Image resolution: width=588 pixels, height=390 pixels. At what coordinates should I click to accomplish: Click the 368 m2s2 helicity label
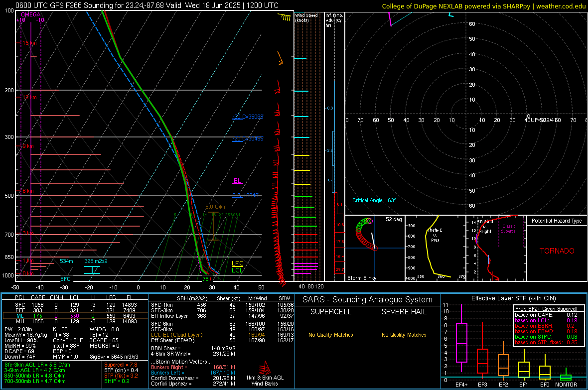[x=96, y=261]
